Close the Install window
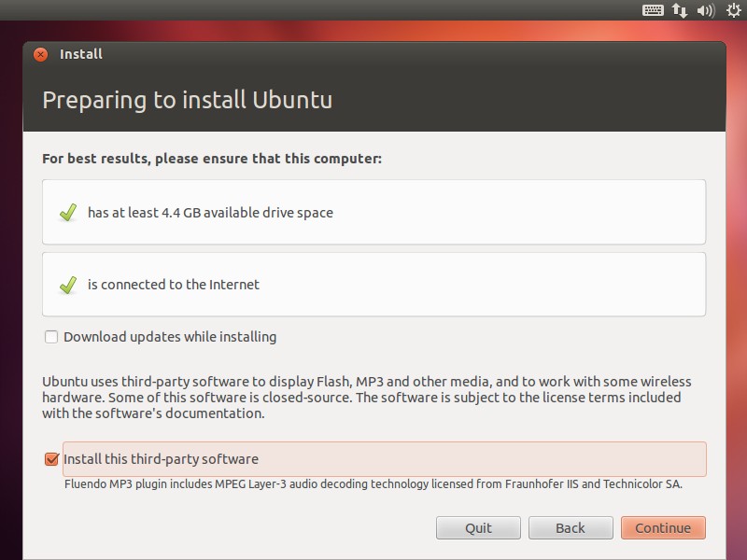 [40, 54]
